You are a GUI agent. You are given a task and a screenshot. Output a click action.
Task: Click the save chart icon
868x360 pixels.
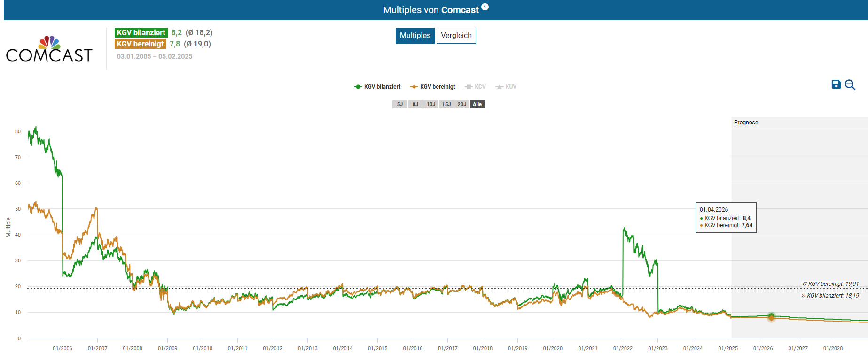836,84
